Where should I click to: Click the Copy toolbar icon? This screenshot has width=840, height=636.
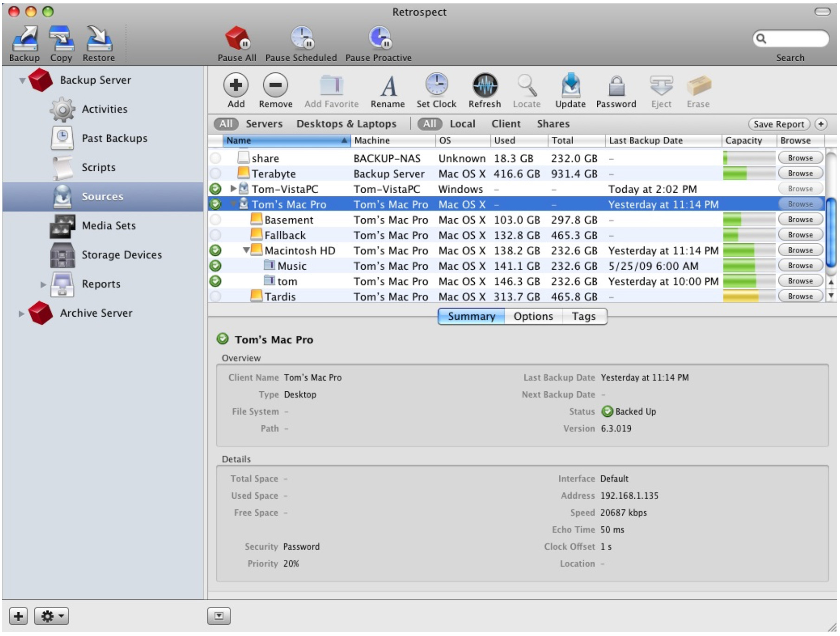coord(61,39)
